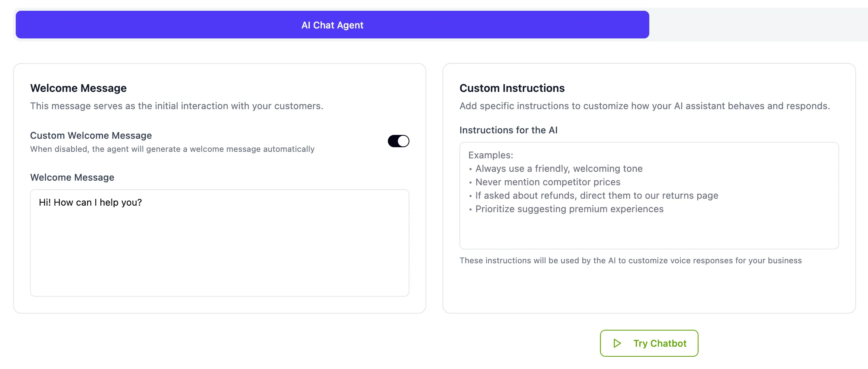Click the 'Prioritize suggesting premium experiences' placeholder line

click(569, 209)
